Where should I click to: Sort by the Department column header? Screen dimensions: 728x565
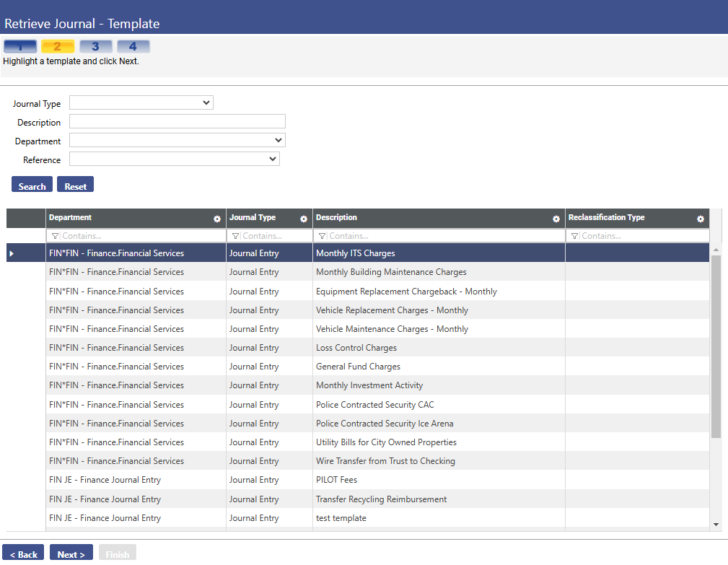[70, 218]
